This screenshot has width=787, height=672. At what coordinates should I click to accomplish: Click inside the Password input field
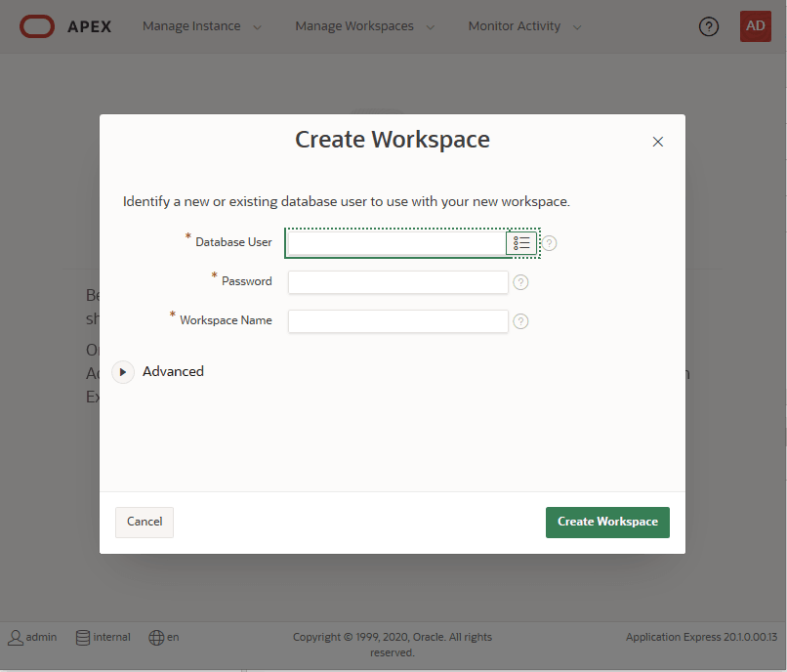click(397, 281)
